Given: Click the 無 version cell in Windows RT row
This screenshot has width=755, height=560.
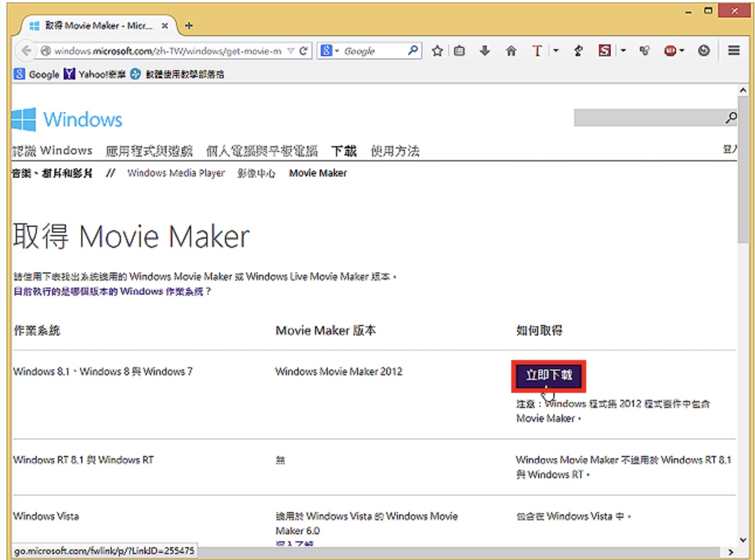Looking at the screenshot, I should (x=280, y=460).
